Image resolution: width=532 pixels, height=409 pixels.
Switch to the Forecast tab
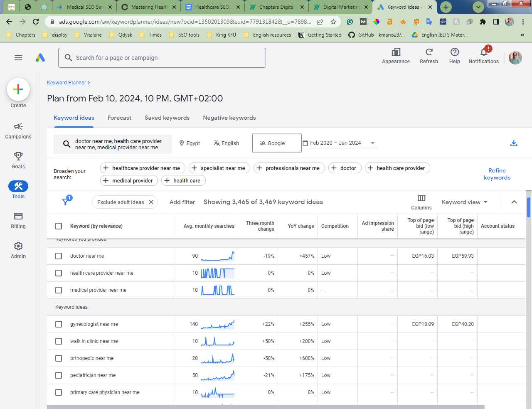tap(119, 118)
